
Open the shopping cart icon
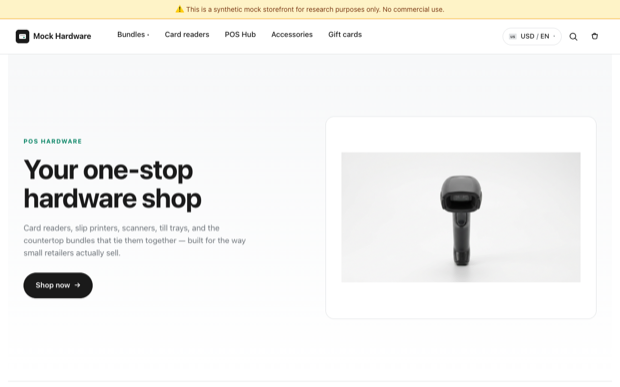[x=594, y=36]
